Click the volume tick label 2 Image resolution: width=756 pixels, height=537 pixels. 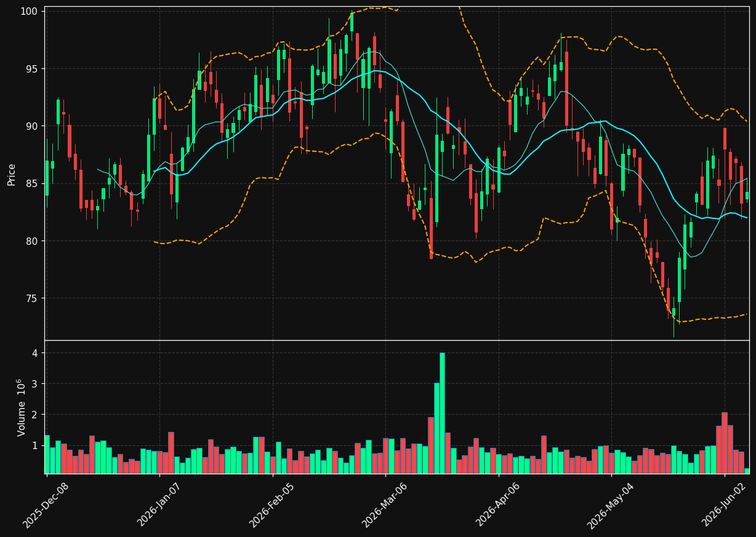coord(35,415)
